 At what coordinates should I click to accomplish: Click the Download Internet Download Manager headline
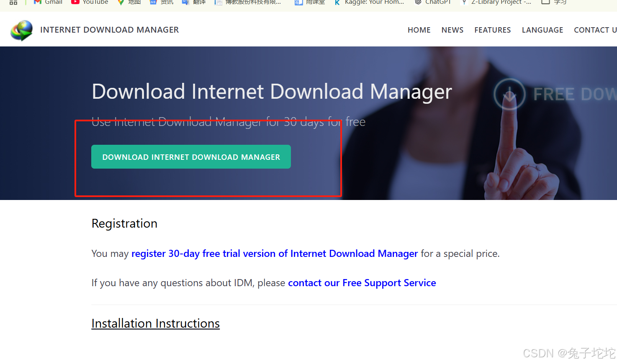(x=272, y=92)
